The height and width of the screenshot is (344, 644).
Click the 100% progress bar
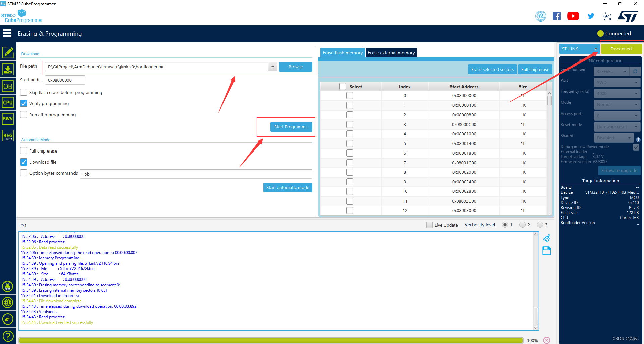click(271, 340)
